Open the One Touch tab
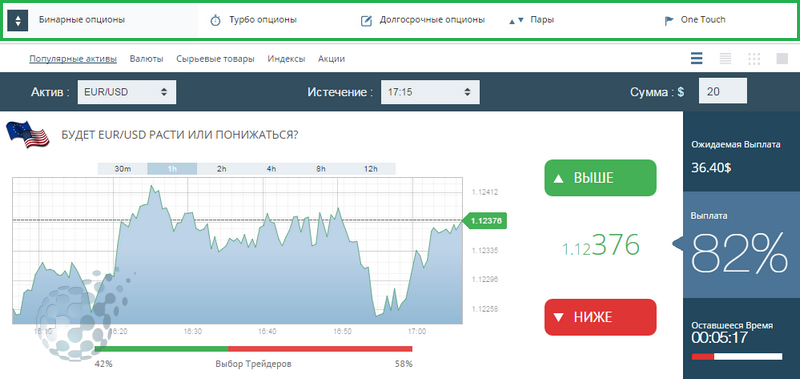The height and width of the screenshot is (379, 800). click(703, 20)
